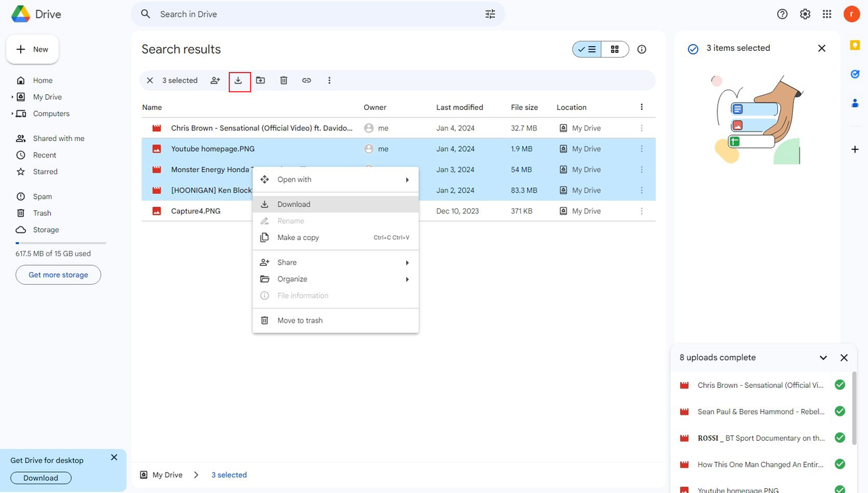Screen dimensions: 868x493
Task: Open the move-to-folder toolbar icon
Action: point(261,81)
